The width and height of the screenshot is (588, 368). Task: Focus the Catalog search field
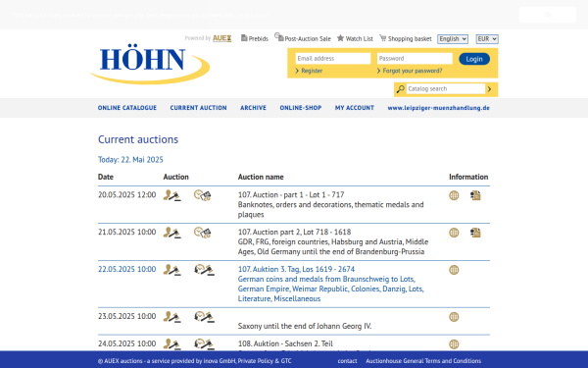pos(446,89)
